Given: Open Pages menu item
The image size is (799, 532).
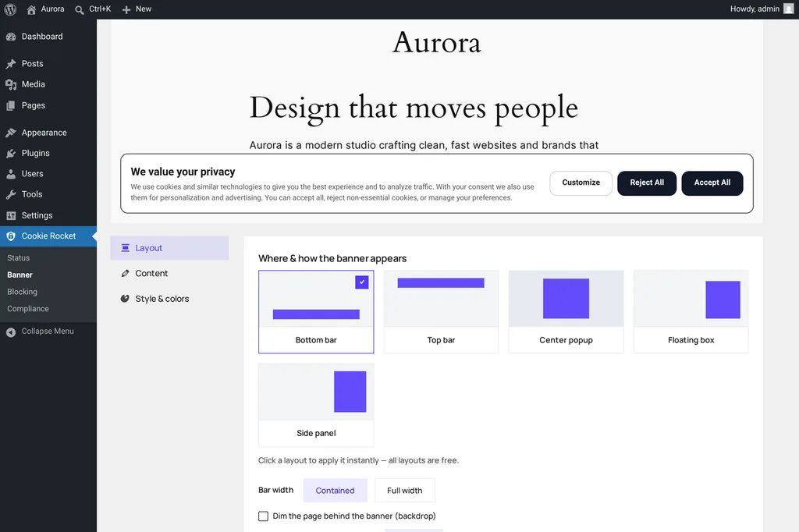Looking at the screenshot, I should pos(48,105).
